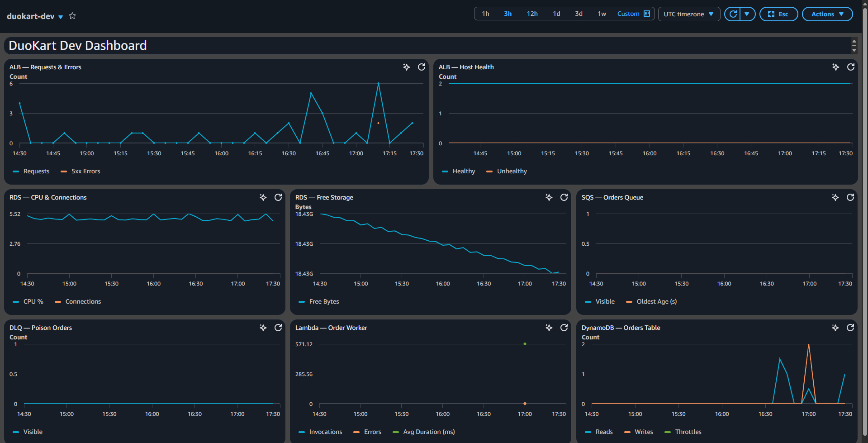Image resolution: width=868 pixels, height=443 pixels.
Task: Refresh the RDS CPU & Connections widget
Action: coord(278,197)
